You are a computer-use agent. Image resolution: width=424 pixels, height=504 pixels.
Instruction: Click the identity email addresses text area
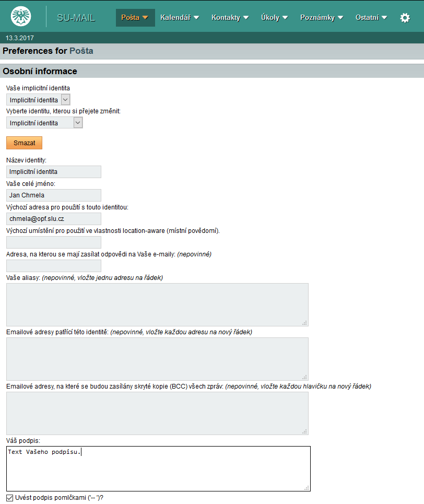point(157,359)
